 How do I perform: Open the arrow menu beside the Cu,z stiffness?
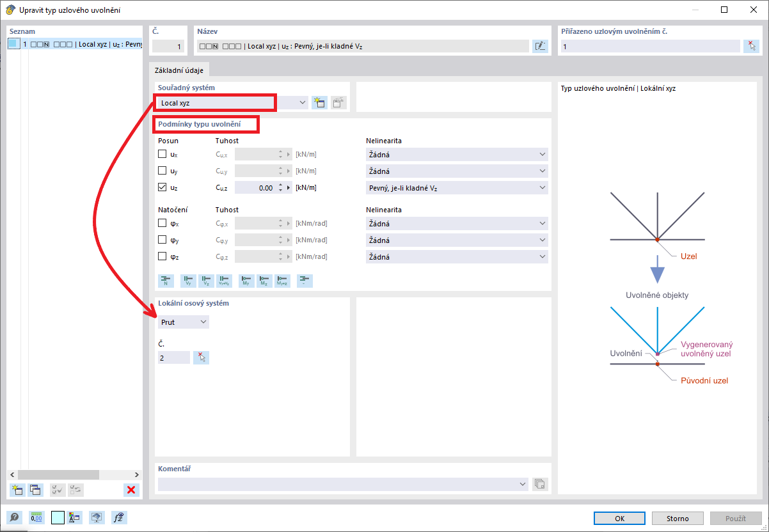pos(289,188)
